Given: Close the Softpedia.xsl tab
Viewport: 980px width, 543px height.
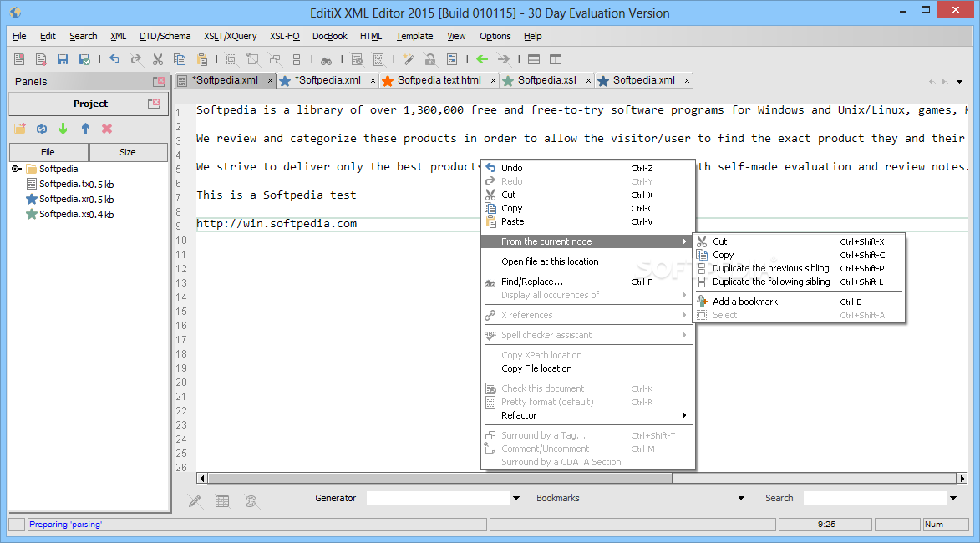Looking at the screenshot, I should [x=588, y=80].
